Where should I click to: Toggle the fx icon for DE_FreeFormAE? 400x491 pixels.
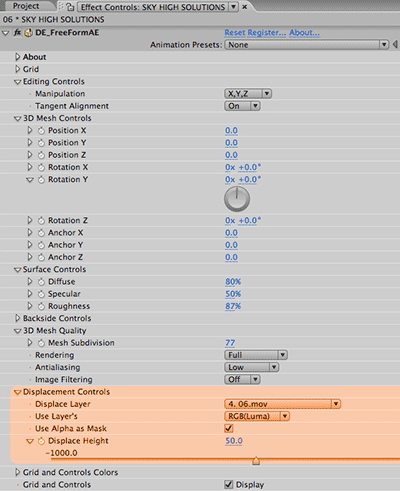pos(17,33)
